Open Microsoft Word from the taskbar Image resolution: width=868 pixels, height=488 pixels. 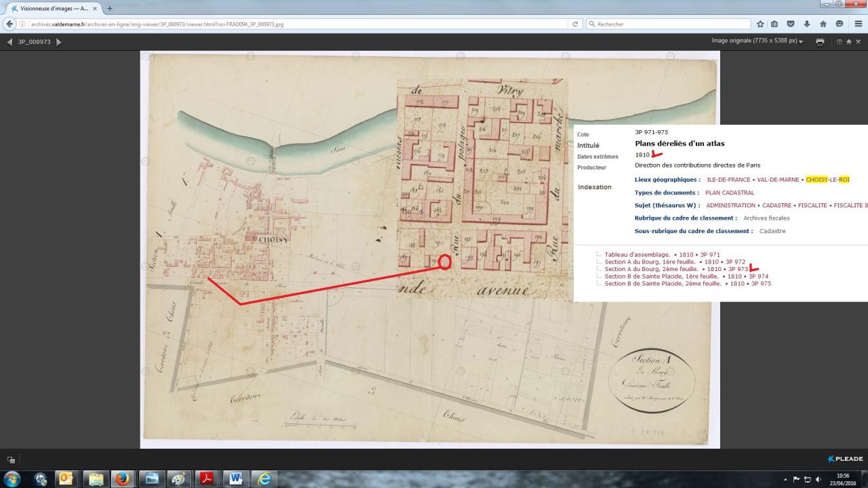[235, 479]
